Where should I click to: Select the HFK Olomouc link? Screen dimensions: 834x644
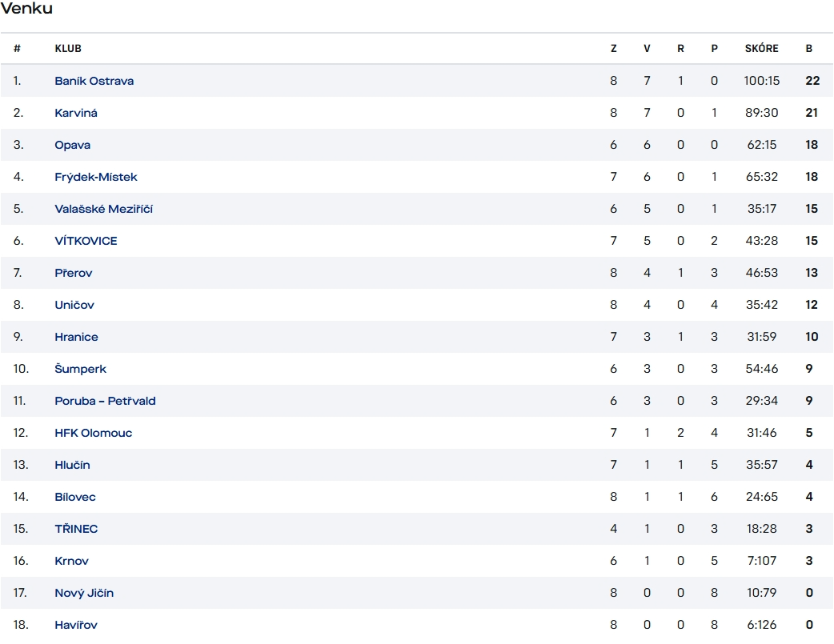(x=94, y=433)
